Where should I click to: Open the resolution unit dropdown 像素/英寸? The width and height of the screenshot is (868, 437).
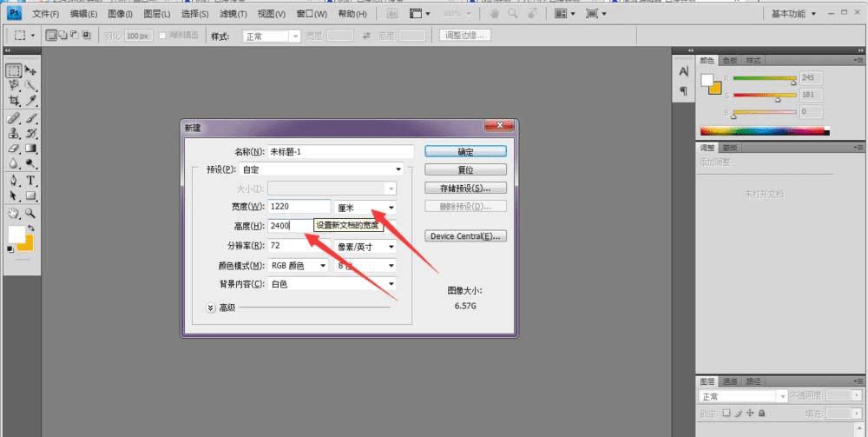point(365,247)
